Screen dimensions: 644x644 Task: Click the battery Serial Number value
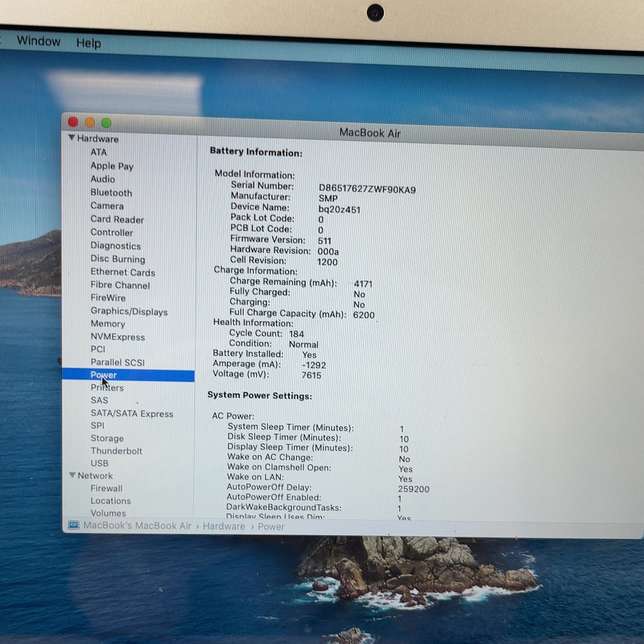pos(367,189)
